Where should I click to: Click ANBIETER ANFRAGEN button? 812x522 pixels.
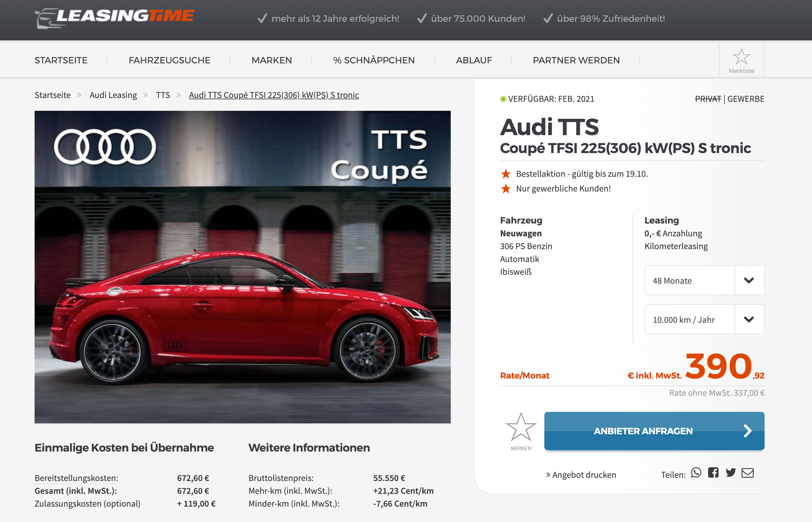pyautogui.click(x=654, y=431)
